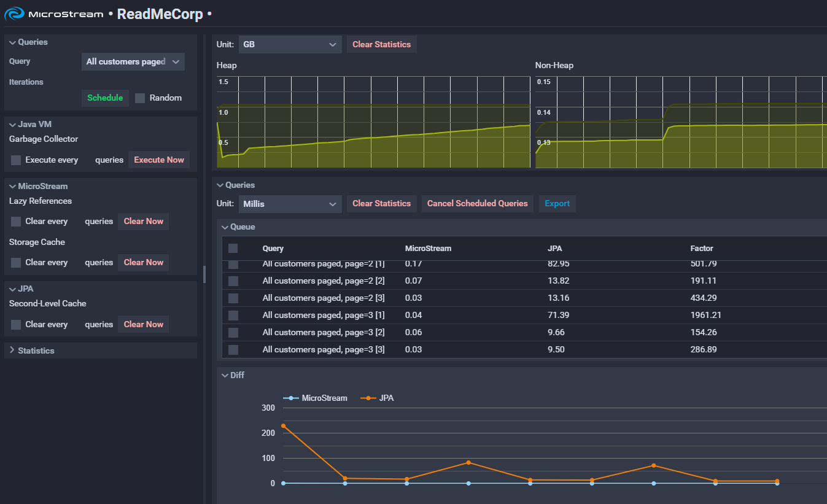Collapse the MicroStream section in sidebar

click(x=38, y=186)
